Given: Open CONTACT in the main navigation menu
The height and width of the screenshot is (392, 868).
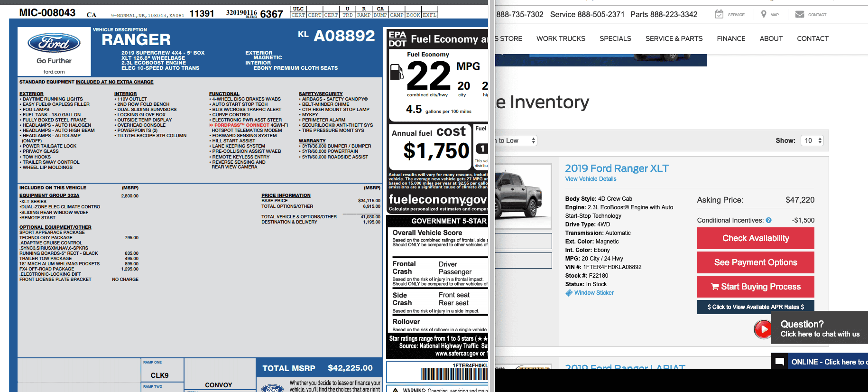Looking at the screenshot, I should [x=813, y=38].
